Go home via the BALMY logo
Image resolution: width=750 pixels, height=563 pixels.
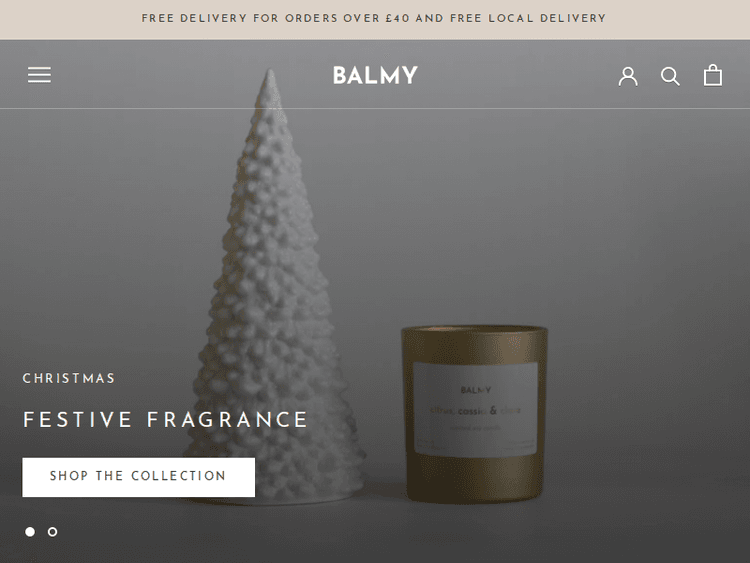(x=375, y=76)
